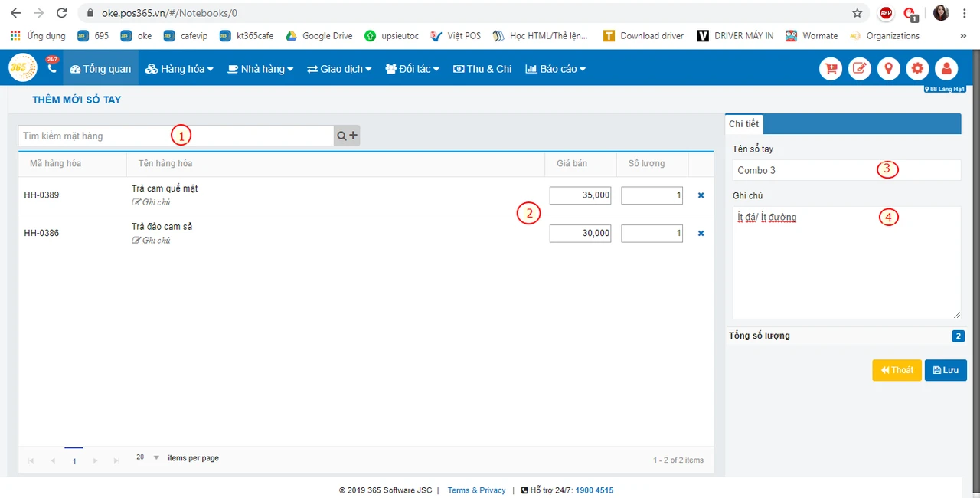Screen dimensions: 980x498
Task: Expand the Báo cáo dropdown menu
Action: 556,69
